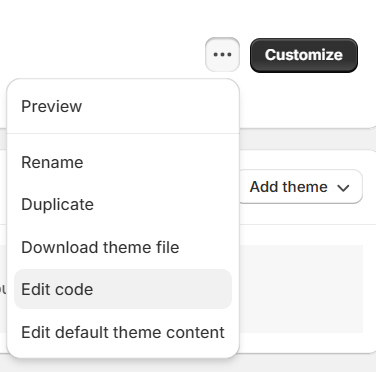
Task: Select the Duplicate menu option
Action: pyautogui.click(x=123, y=204)
